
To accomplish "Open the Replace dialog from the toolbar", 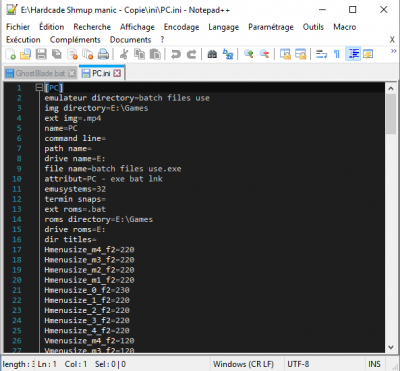I will pos(228,54).
